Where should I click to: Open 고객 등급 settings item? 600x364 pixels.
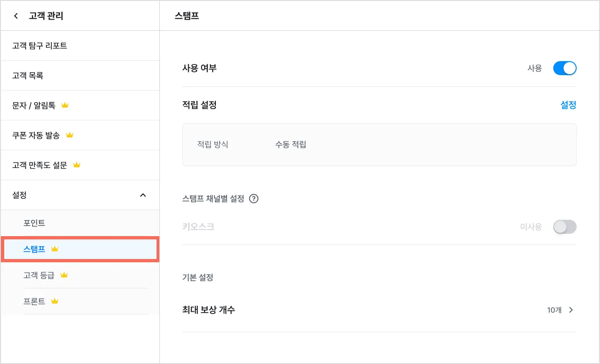[x=39, y=275]
